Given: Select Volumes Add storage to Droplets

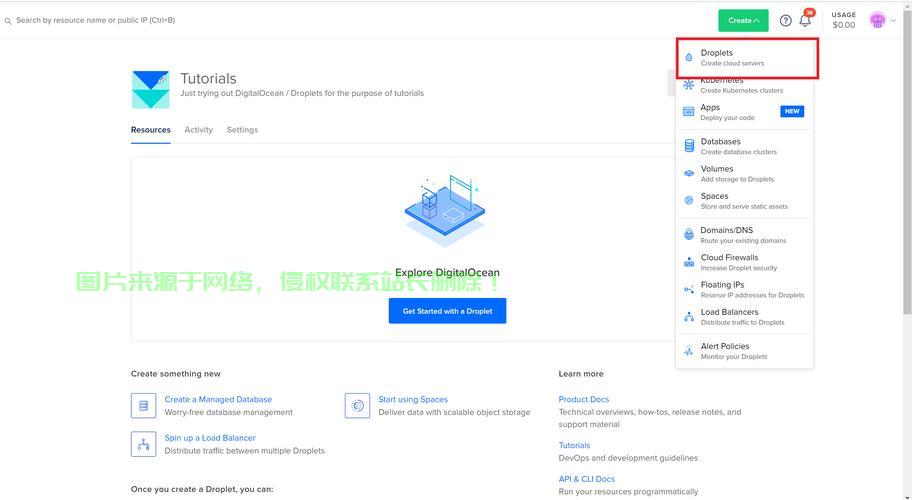Looking at the screenshot, I should click(744, 173).
